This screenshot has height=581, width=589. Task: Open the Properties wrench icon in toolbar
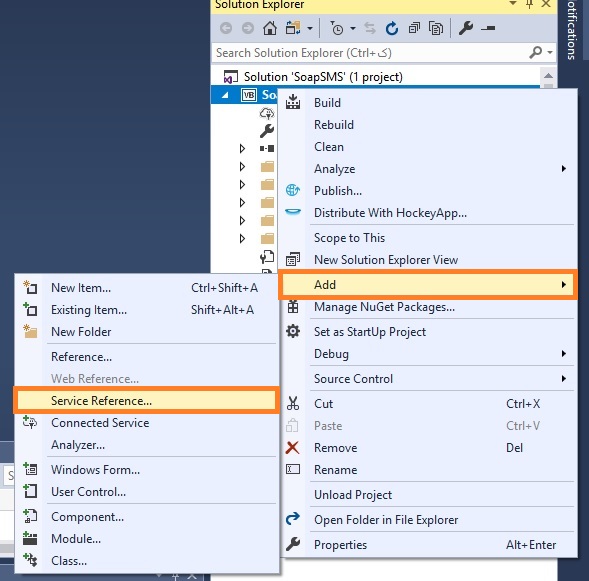pyautogui.click(x=465, y=28)
